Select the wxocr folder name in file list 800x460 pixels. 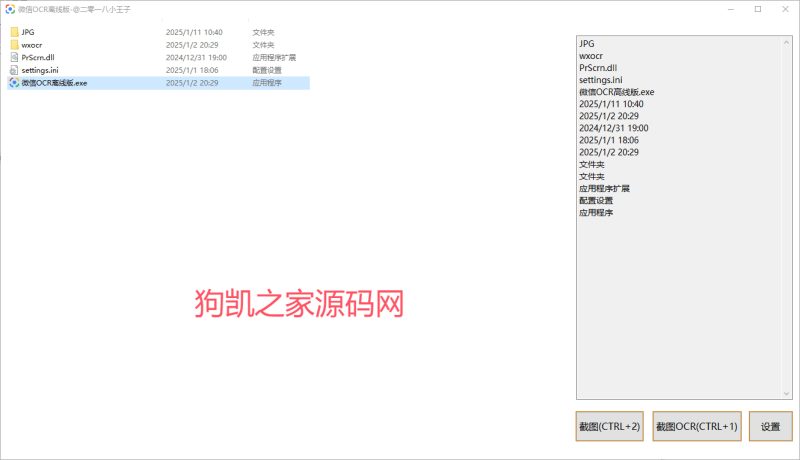(32, 45)
